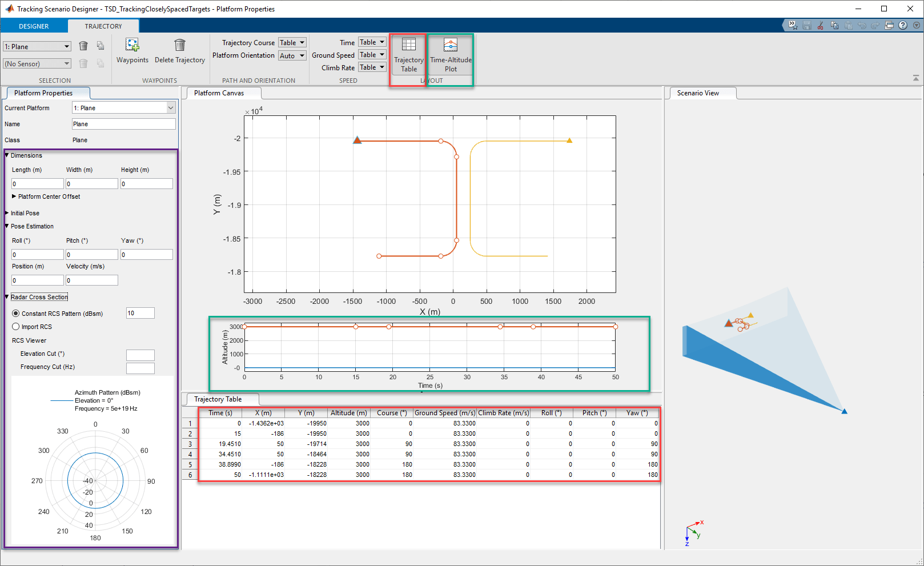Open the Current Platform dropdown
This screenshot has height=566, width=924.
click(124, 107)
